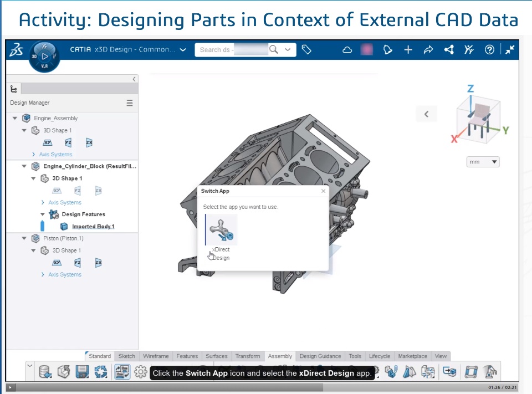Click the chair view cube
The width and height of the screenshot is (532, 394).
click(x=479, y=119)
